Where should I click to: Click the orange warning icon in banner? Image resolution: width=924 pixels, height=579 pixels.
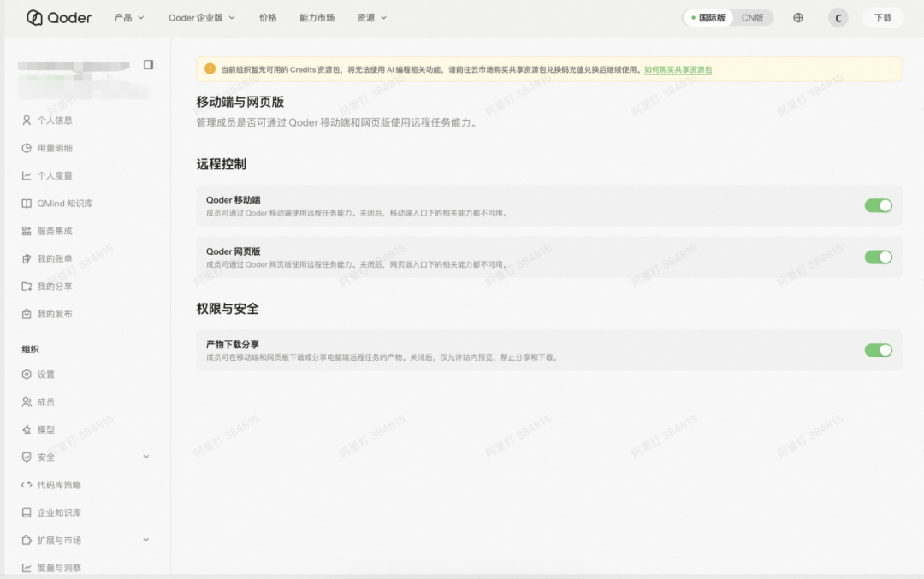(x=210, y=69)
